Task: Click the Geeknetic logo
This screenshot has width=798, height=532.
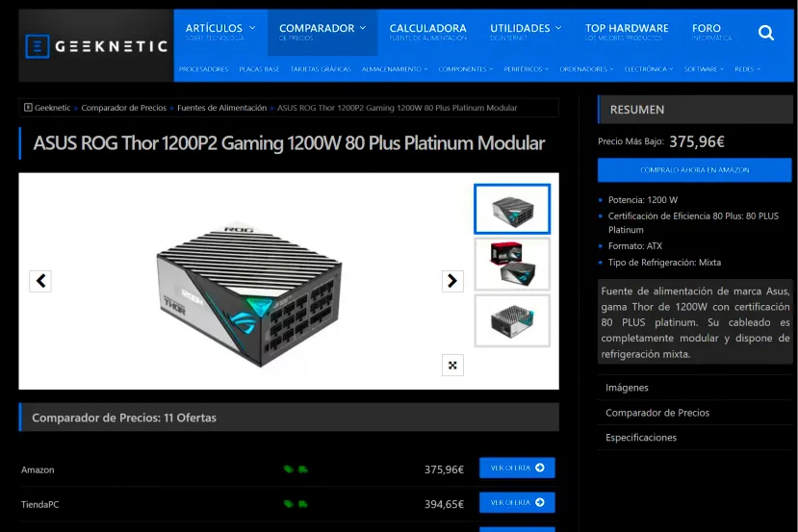Action: click(x=96, y=46)
